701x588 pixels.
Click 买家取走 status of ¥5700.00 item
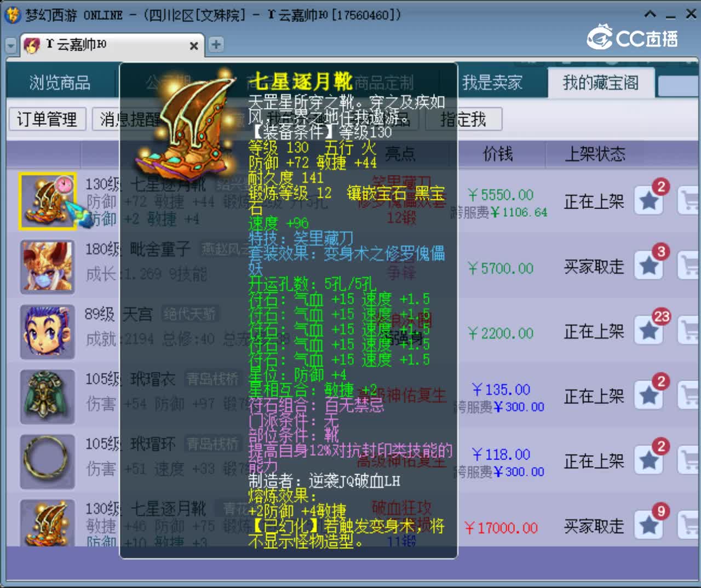594,267
